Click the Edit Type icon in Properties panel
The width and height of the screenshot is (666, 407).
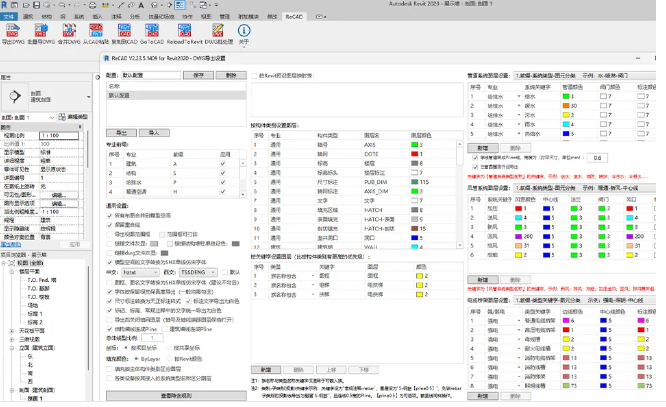pyautogui.click(x=62, y=117)
